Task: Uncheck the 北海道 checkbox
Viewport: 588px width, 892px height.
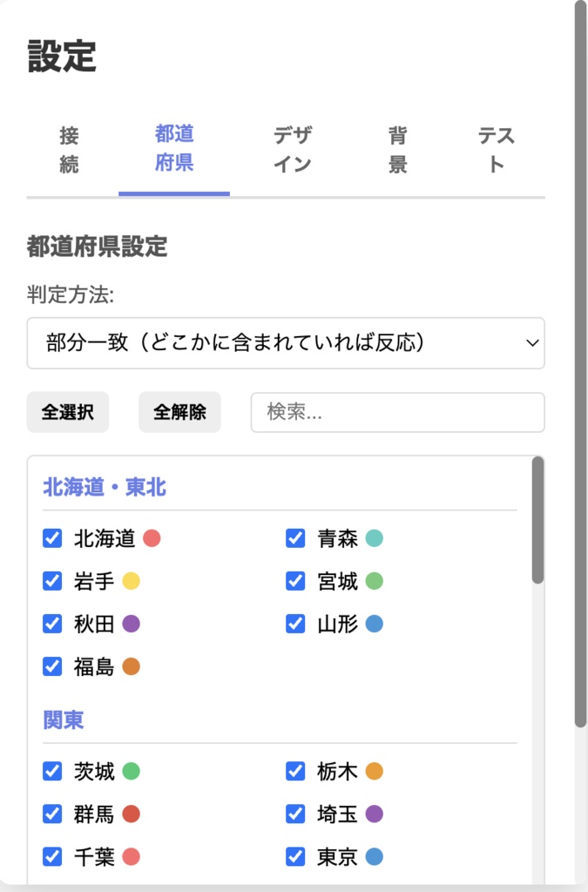Action: (x=52, y=538)
